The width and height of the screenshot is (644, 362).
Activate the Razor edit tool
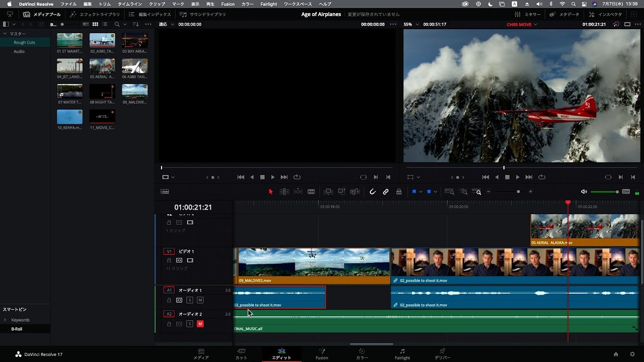[x=311, y=192]
